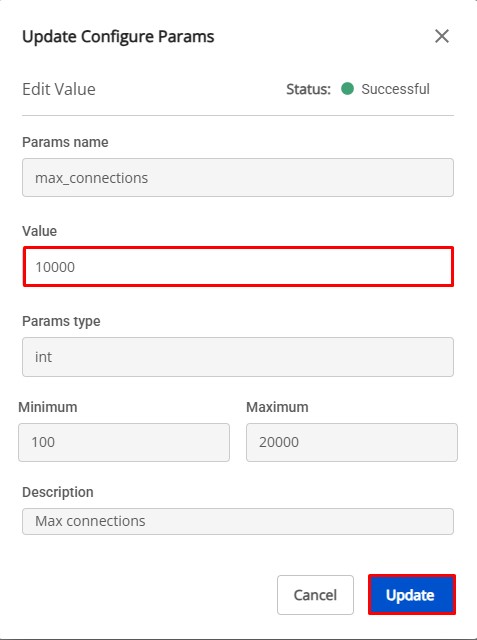Click the Description field Max connections

coord(238,521)
